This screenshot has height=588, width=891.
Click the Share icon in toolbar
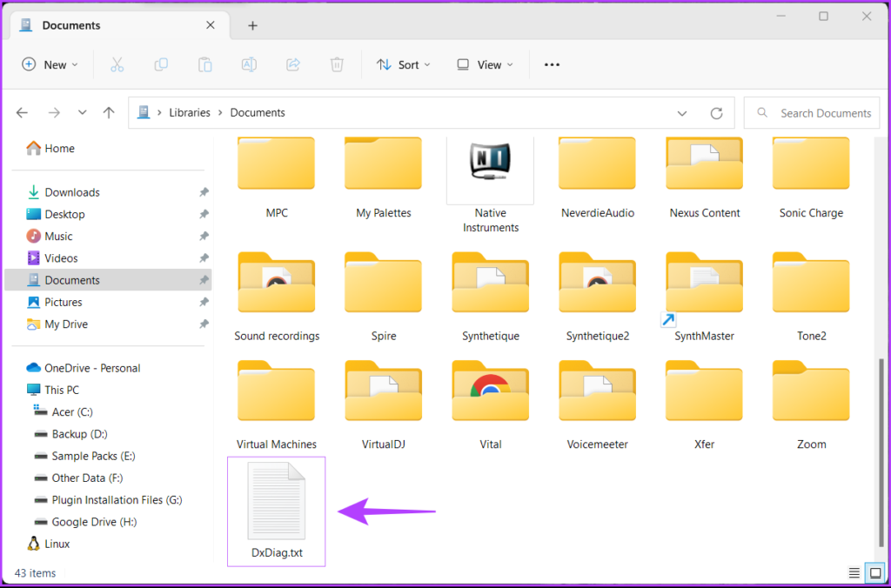click(293, 64)
